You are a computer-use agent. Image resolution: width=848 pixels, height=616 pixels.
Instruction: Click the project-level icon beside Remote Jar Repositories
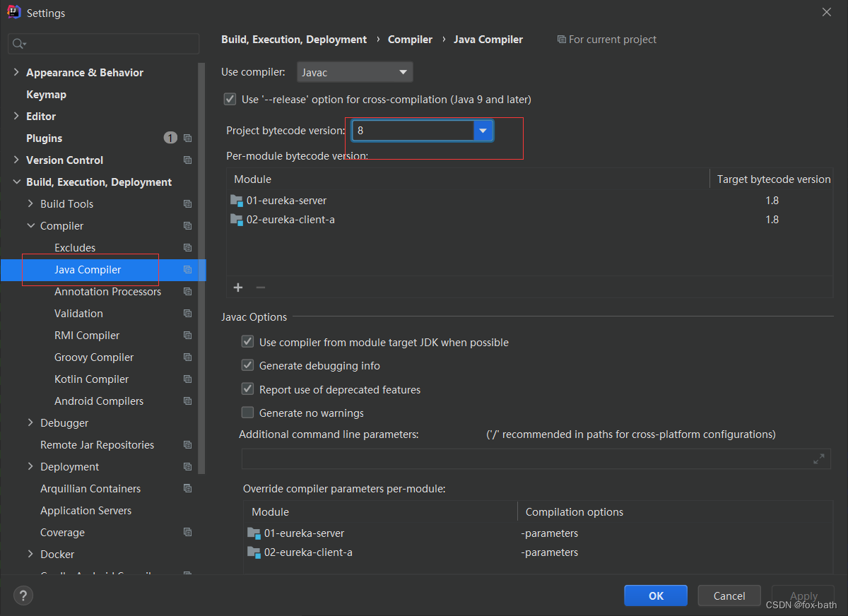coord(187,445)
